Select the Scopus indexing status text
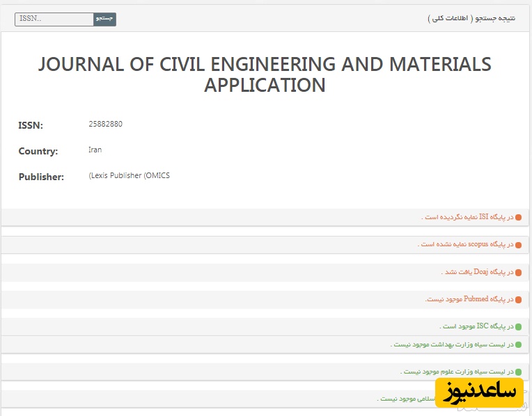This screenshot has width=532, height=416. pos(465,245)
